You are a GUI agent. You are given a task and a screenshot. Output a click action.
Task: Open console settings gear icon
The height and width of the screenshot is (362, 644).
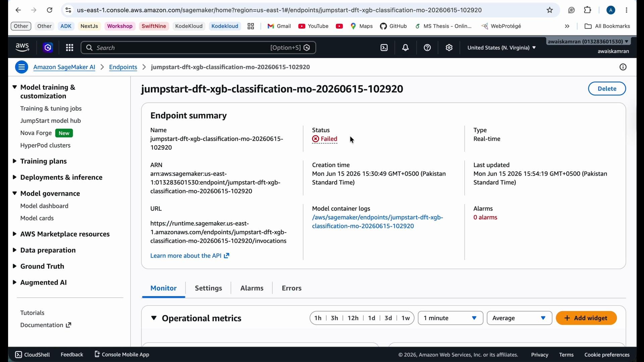[449, 48]
